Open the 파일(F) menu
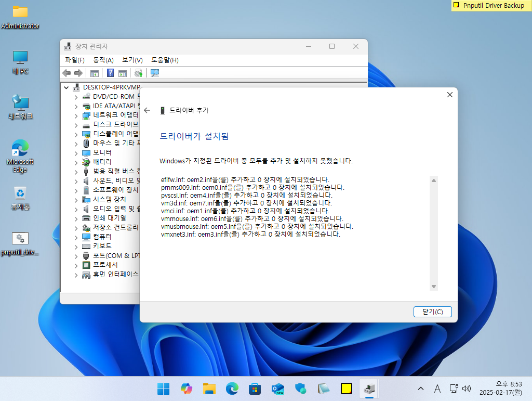This screenshot has height=401, width=532. click(75, 60)
